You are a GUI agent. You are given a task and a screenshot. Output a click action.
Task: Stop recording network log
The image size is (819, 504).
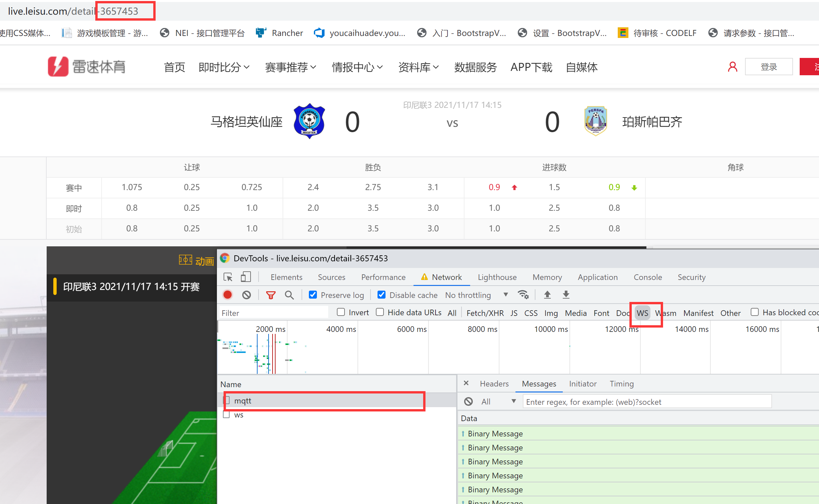228,295
